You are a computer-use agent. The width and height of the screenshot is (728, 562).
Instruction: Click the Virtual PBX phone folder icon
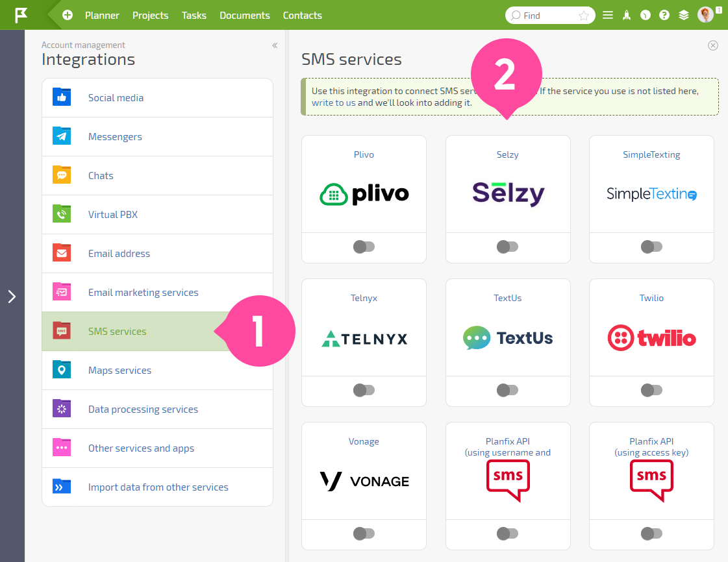62,214
